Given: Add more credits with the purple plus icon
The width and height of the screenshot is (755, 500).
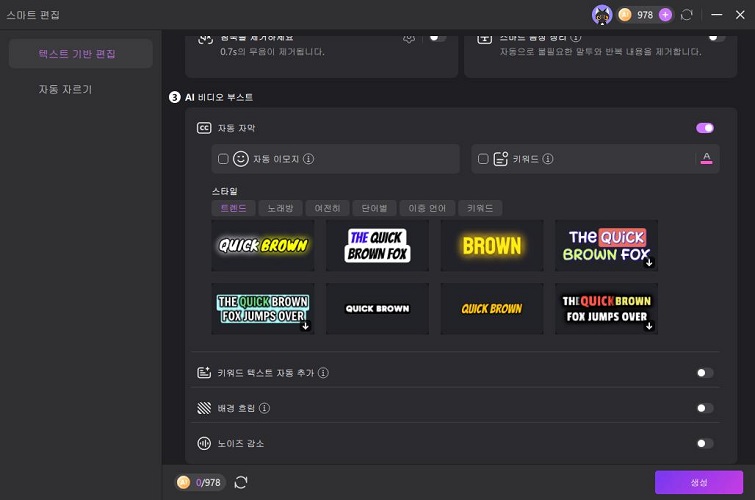Looking at the screenshot, I should (665, 15).
